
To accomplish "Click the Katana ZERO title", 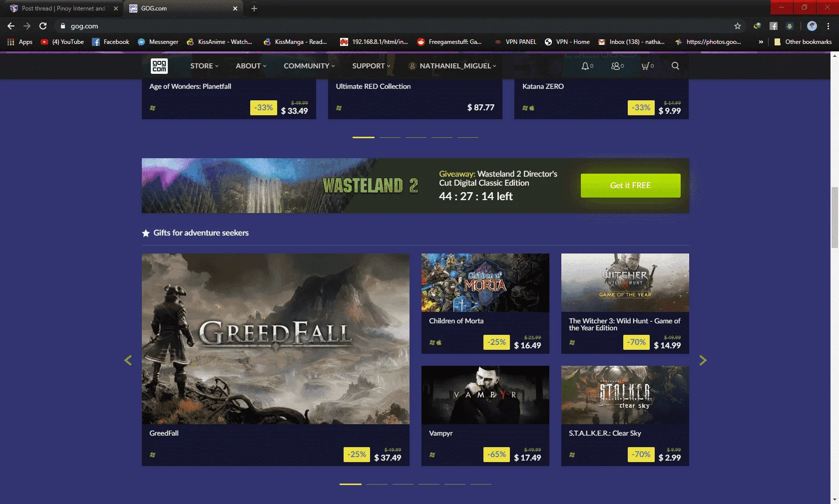I will [x=543, y=86].
